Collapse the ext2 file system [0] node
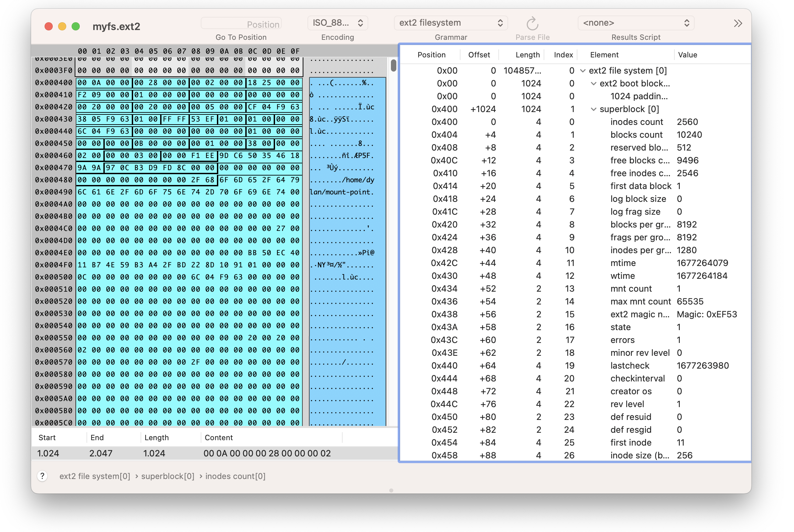794x532 pixels. (583, 71)
